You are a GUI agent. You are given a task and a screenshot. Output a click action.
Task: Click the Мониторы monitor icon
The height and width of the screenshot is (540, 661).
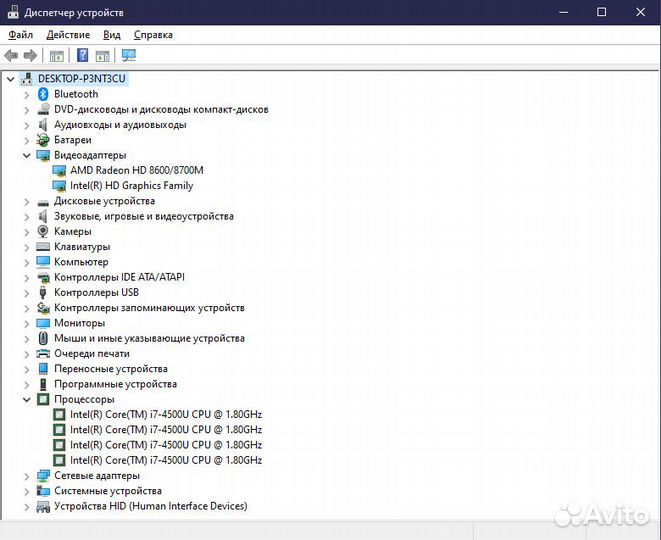pyautogui.click(x=43, y=323)
